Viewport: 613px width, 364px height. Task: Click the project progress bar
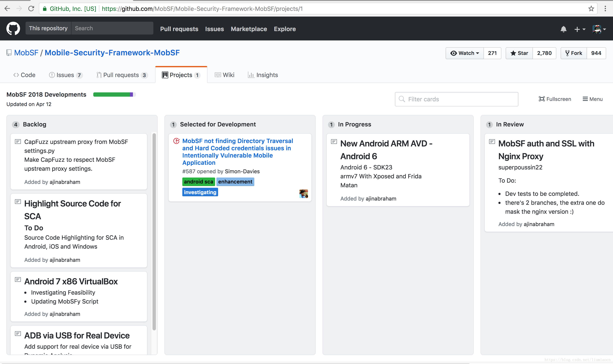(114, 95)
